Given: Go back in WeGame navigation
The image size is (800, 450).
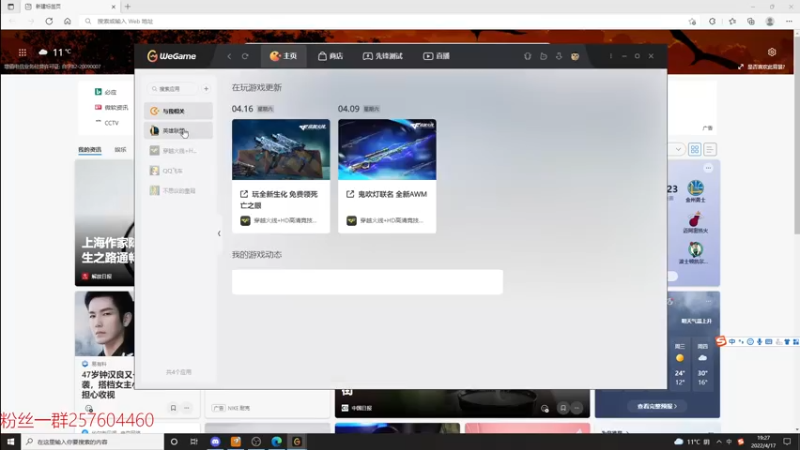Looking at the screenshot, I should [x=229, y=56].
